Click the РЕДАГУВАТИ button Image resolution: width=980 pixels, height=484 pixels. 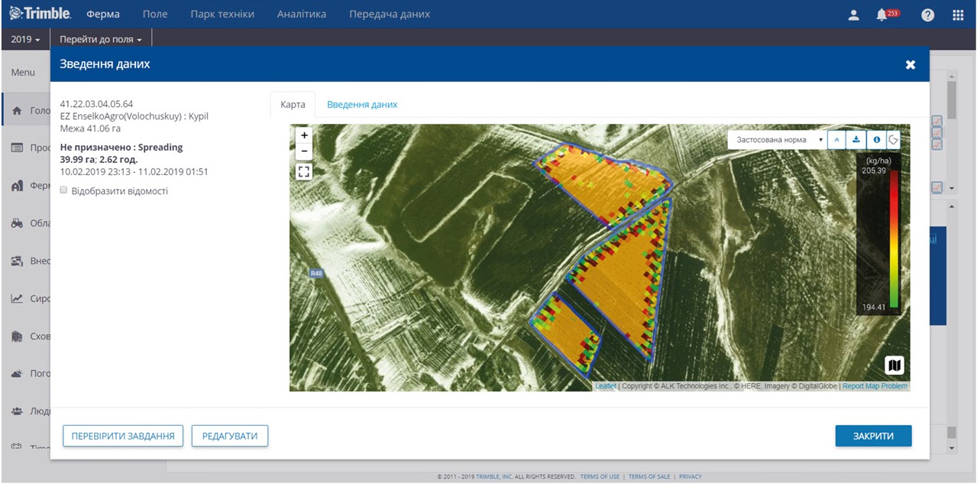(230, 436)
